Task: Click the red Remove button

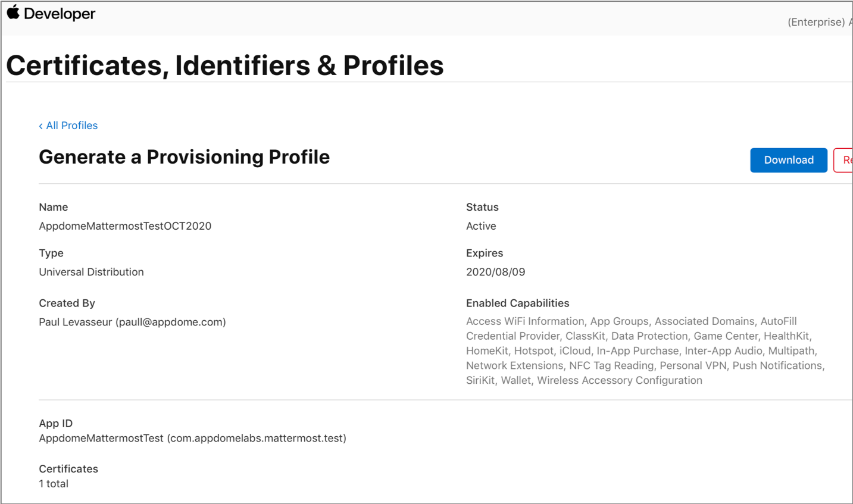Action: 843,160
